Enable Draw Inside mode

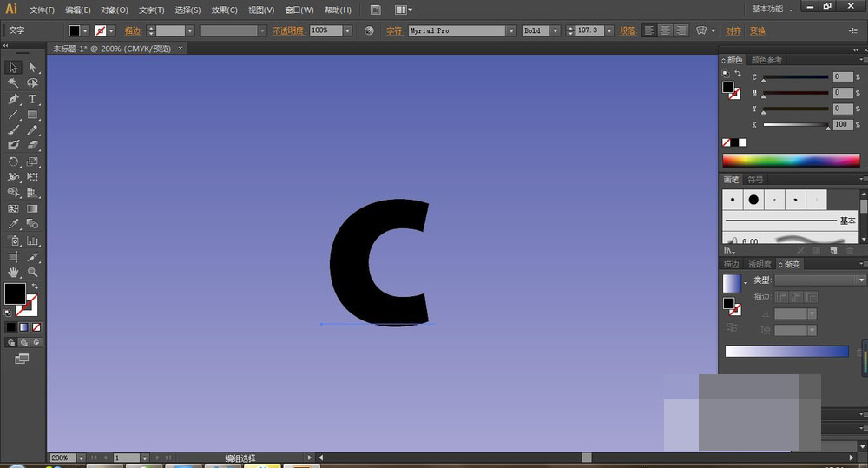(36, 342)
